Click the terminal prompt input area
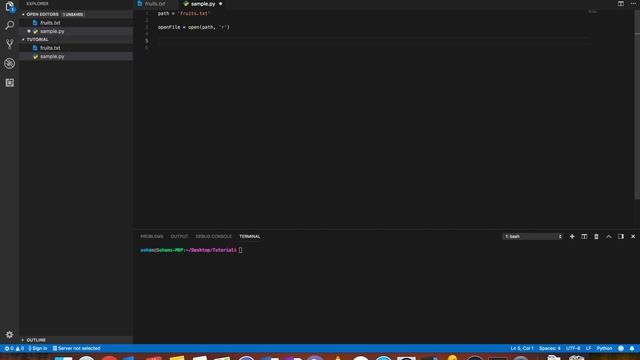This screenshot has width=640, height=360. click(x=240, y=250)
